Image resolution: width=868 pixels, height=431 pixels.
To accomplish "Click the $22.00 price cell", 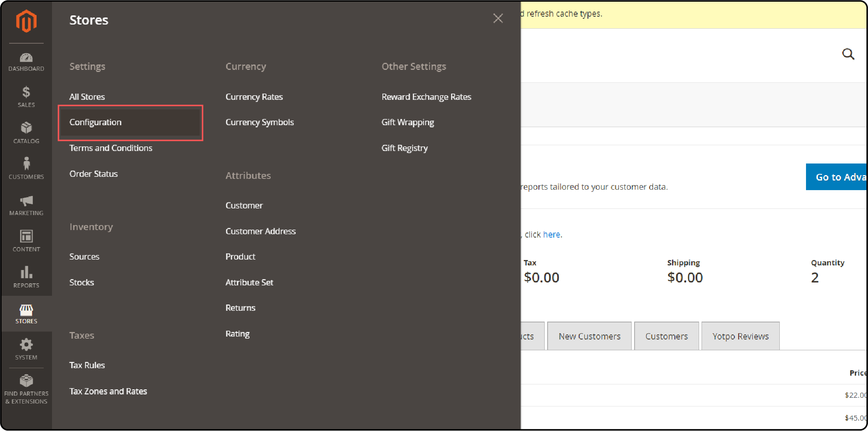I will [856, 395].
